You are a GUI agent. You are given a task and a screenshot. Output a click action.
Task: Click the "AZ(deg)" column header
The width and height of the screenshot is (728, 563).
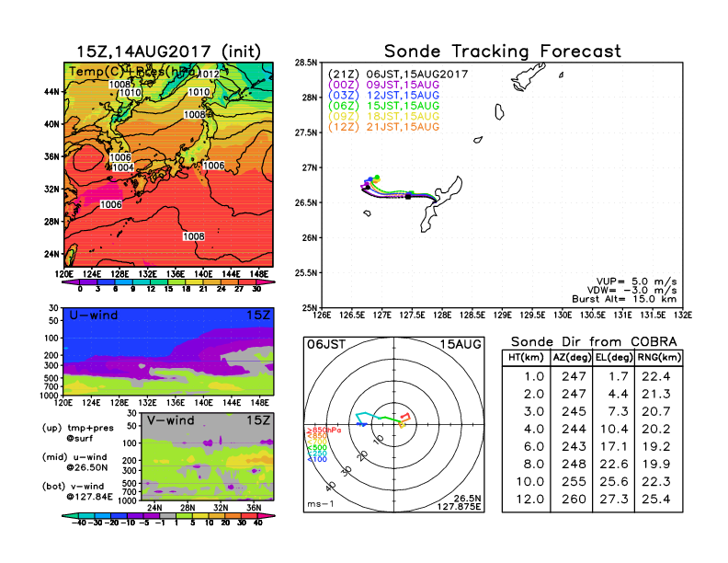572,357
